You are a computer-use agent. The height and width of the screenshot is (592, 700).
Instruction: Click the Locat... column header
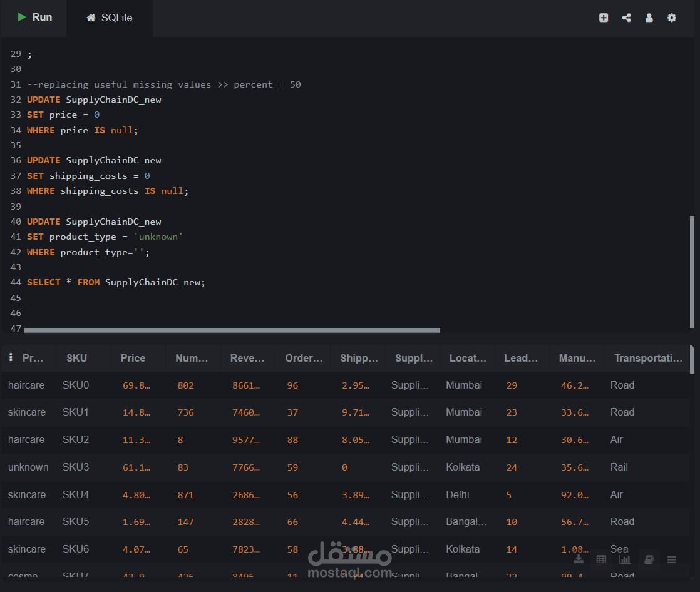468,358
